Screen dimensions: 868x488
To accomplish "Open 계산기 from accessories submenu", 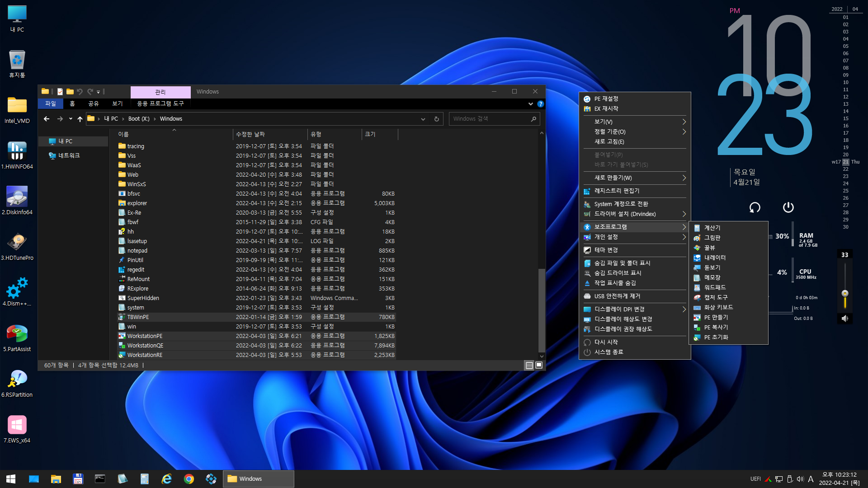I will click(x=728, y=228).
